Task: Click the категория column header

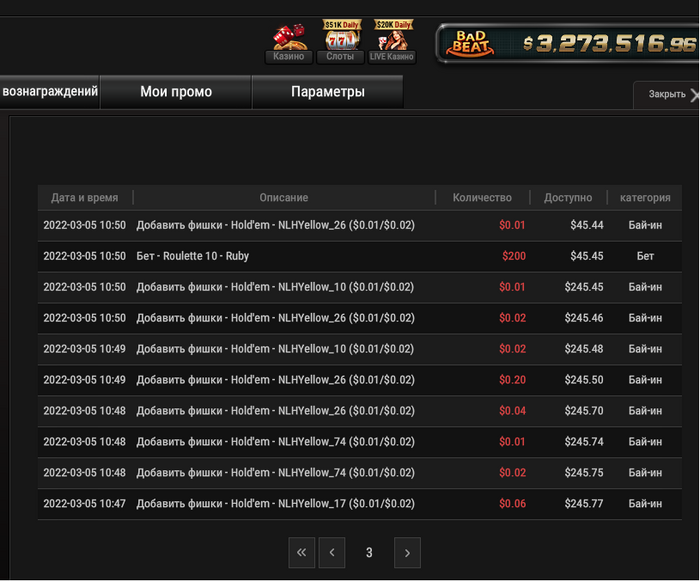Action: pyautogui.click(x=645, y=198)
